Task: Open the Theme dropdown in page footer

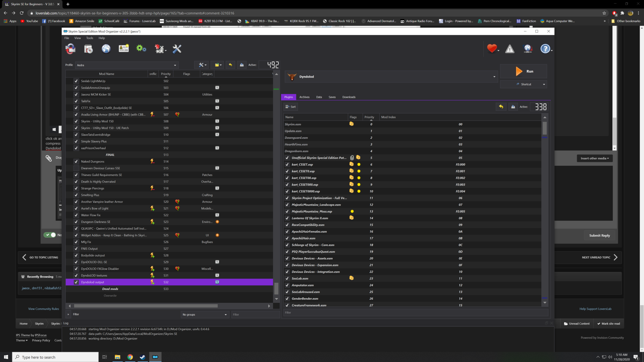Action: 22,341
